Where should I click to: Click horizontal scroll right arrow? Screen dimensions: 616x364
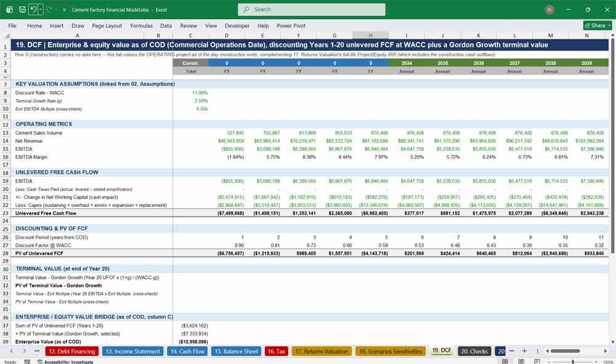[x=606, y=351]
